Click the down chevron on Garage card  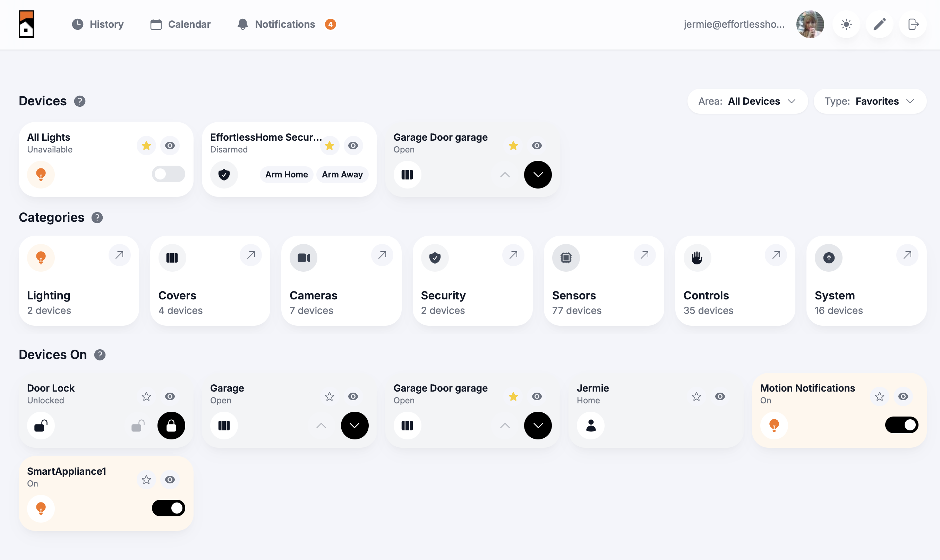coord(354,425)
